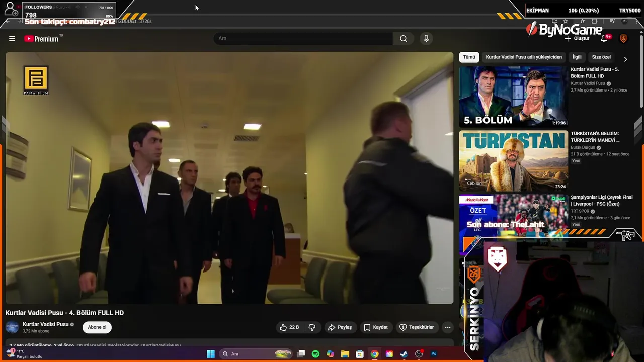
Task: Click the Paylaş share button
Action: coord(340,327)
